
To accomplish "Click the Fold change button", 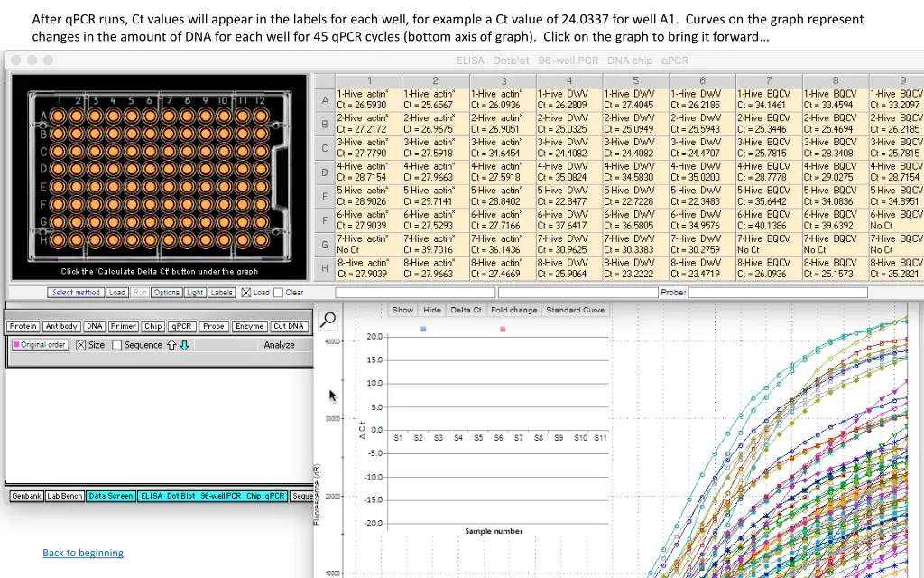I will (x=513, y=310).
